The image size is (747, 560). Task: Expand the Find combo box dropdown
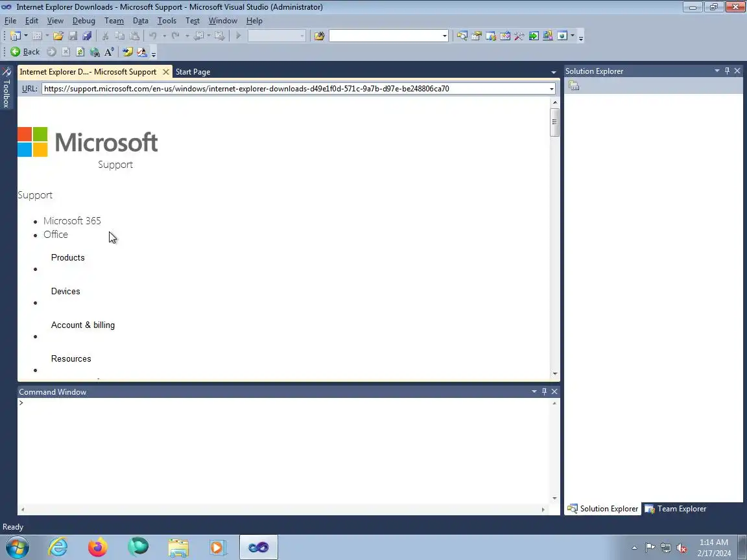(x=444, y=36)
